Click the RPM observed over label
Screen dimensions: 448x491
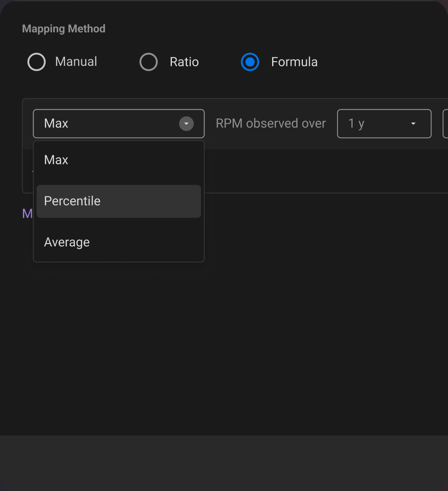pyautogui.click(x=271, y=123)
